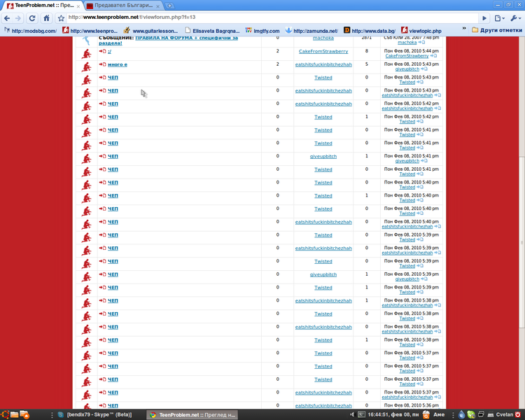View latest post icon in giveupbitch 5:41 row

424,161
